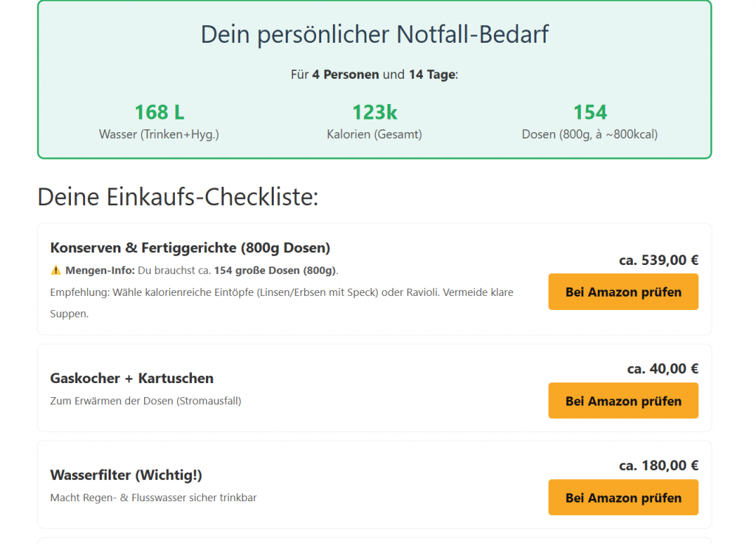756x544 pixels.
Task: Click the 'Für 4 Personen und 14 Tage' line
Action: click(x=374, y=75)
